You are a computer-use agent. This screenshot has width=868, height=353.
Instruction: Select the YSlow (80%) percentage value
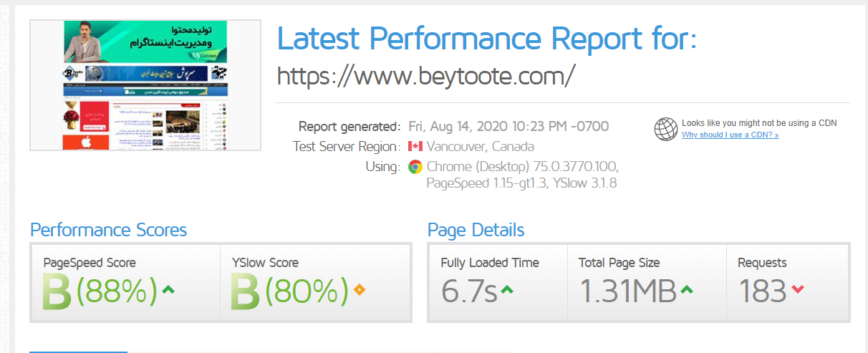coord(307,291)
